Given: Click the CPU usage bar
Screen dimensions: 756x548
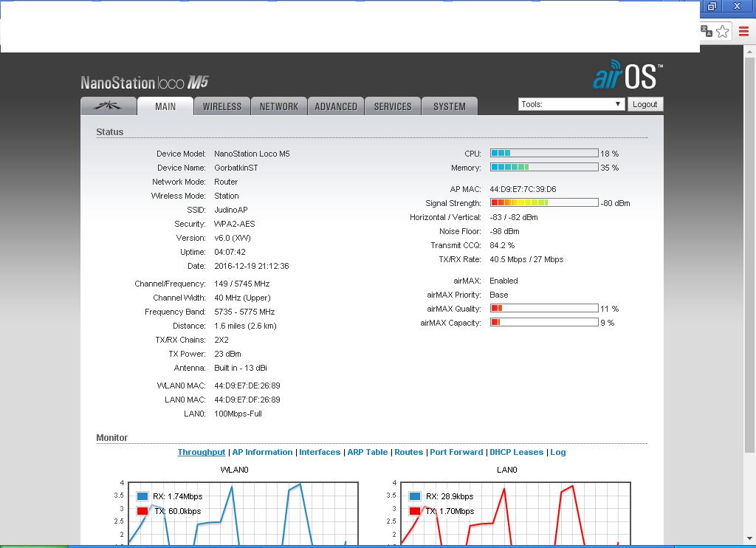Looking at the screenshot, I should (x=544, y=153).
